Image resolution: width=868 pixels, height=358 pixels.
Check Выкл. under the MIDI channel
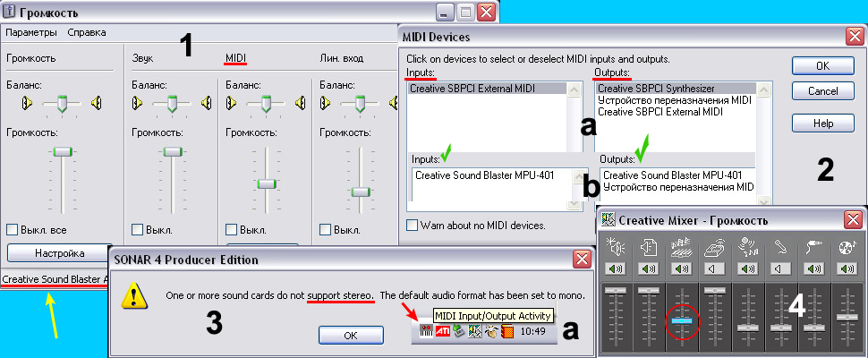[232, 229]
